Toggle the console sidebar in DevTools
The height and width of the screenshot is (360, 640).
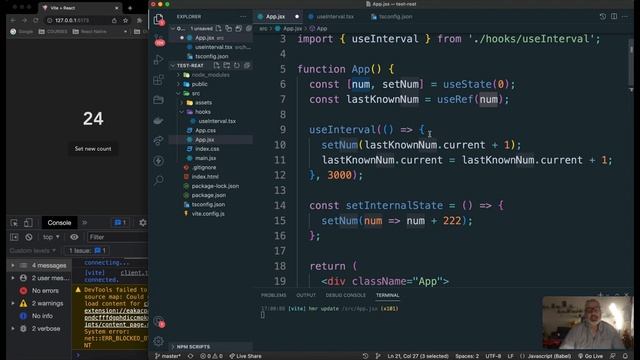click(x=14, y=237)
